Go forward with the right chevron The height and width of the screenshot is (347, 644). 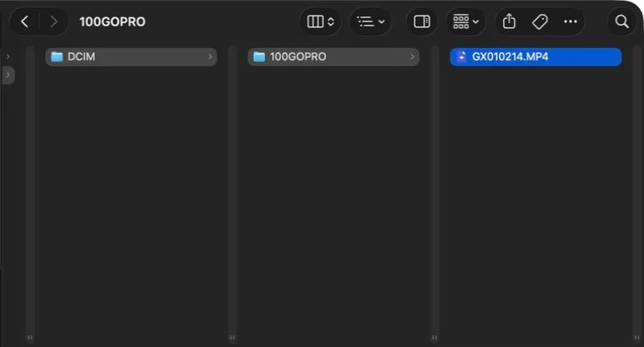tap(54, 21)
